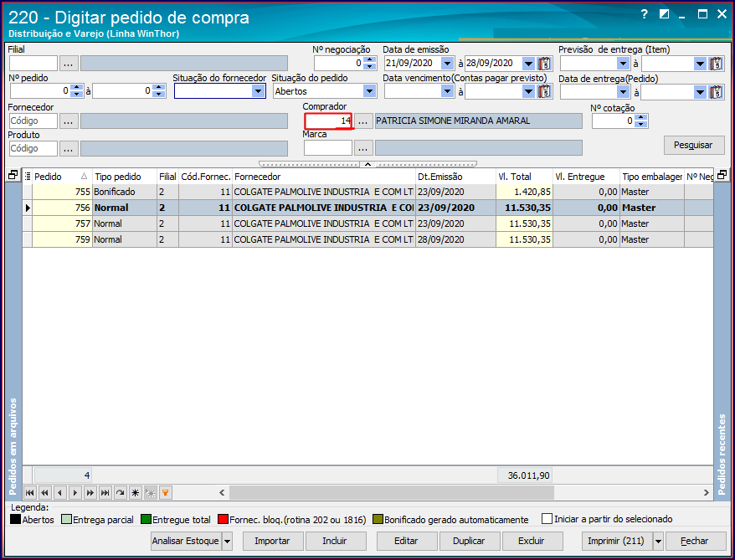Image resolution: width=735 pixels, height=560 pixels.
Task: Click the Fechar button
Action: 695,542
